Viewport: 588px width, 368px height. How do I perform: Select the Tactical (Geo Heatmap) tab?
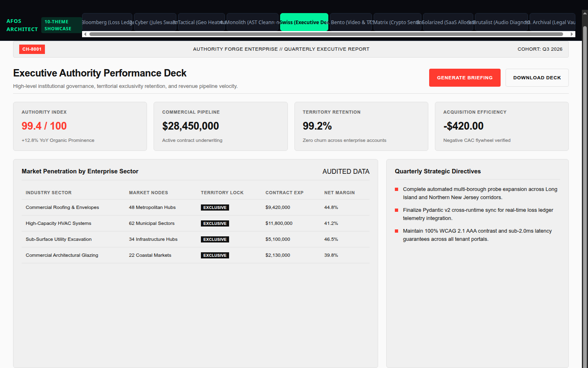tap(201, 22)
